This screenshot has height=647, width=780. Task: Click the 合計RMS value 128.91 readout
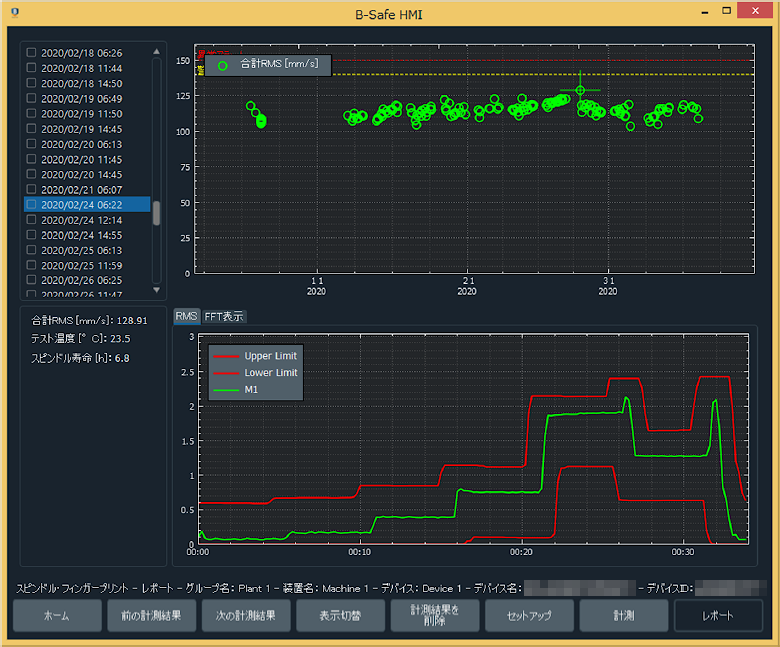click(89, 320)
